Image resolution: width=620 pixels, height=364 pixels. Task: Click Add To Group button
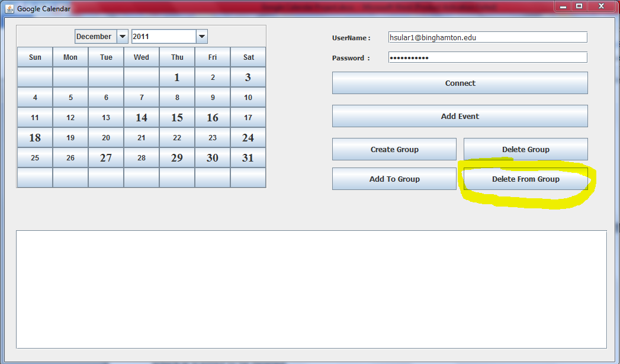point(394,179)
